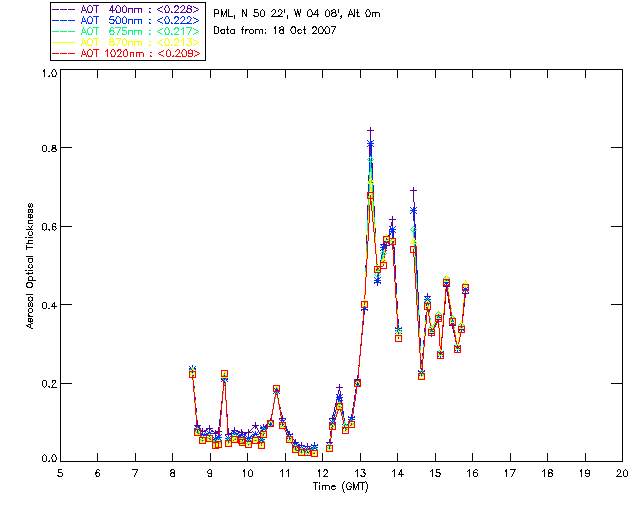Click the AOT 400nm purple legend entry

coord(127,9)
